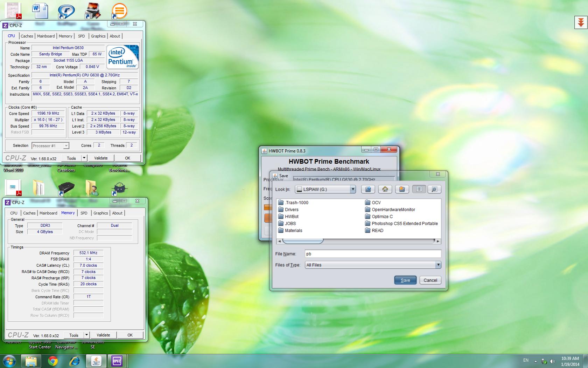This screenshot has height=368, width=588.
Task: Open Caches tab in processor CPU-Z window
Action: (27, 36)
